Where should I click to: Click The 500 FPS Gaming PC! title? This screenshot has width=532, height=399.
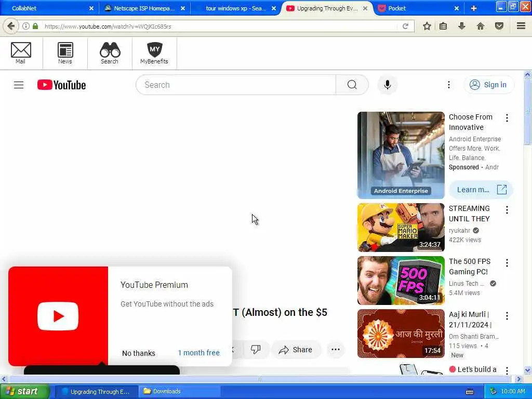(x=470, y=267)
